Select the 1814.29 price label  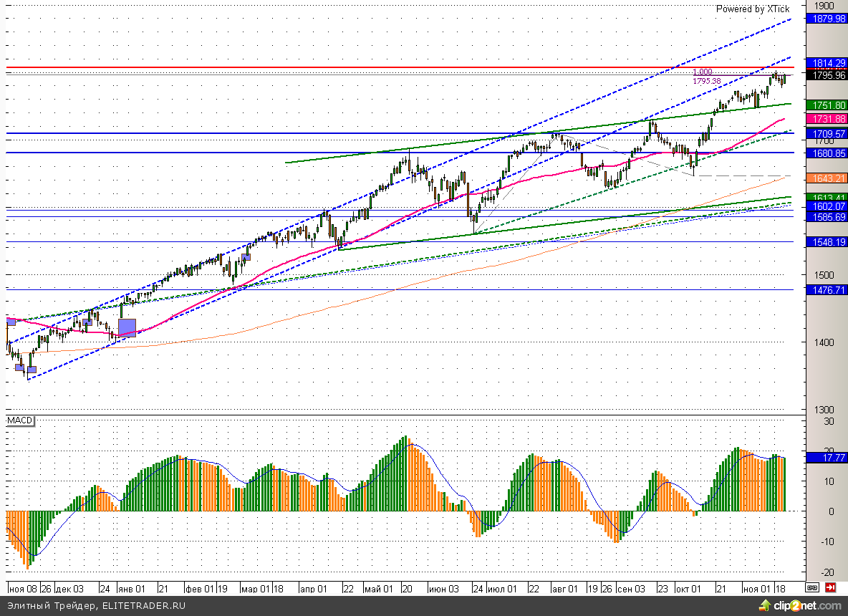(x=827, y=63)
